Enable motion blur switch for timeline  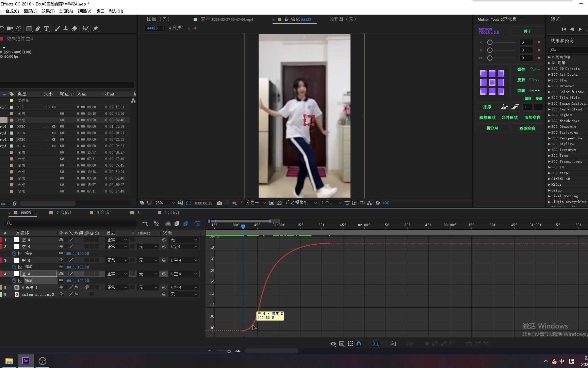pyautogui.click(x=186, y=224)
